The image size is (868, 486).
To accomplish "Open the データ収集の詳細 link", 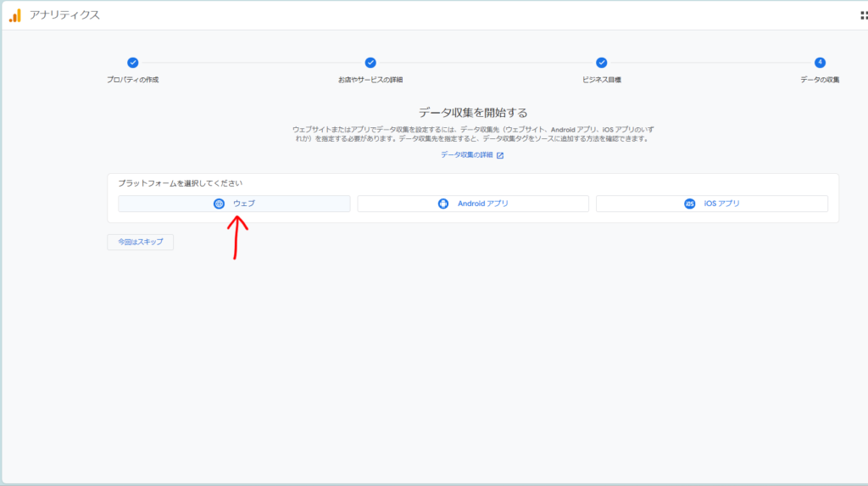I will point(467,155).
